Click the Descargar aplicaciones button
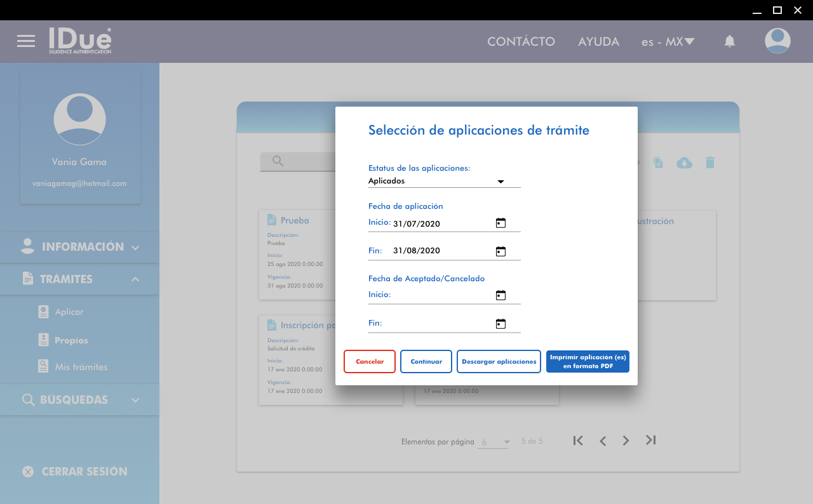813x504 pixels. (499, 361)
